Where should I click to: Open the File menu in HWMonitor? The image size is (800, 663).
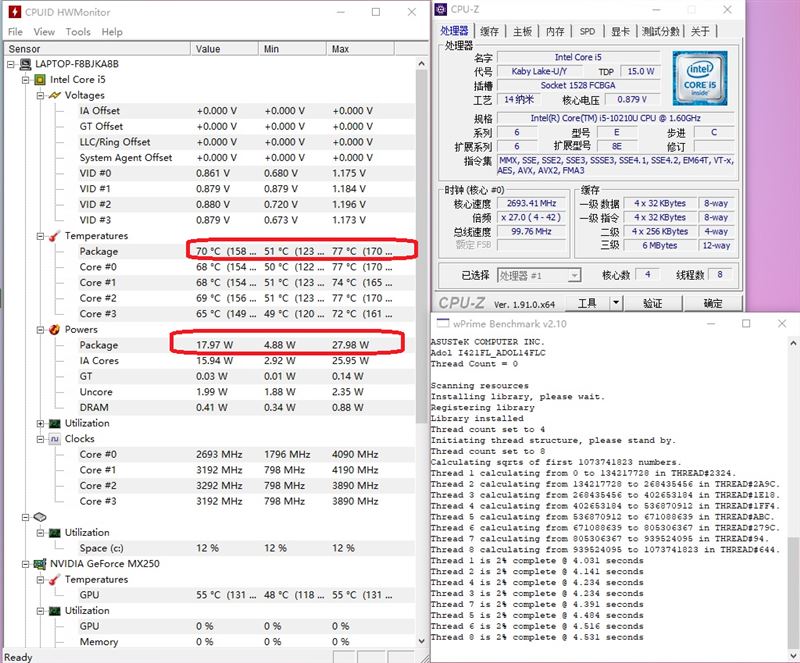[x=15, y=32]
